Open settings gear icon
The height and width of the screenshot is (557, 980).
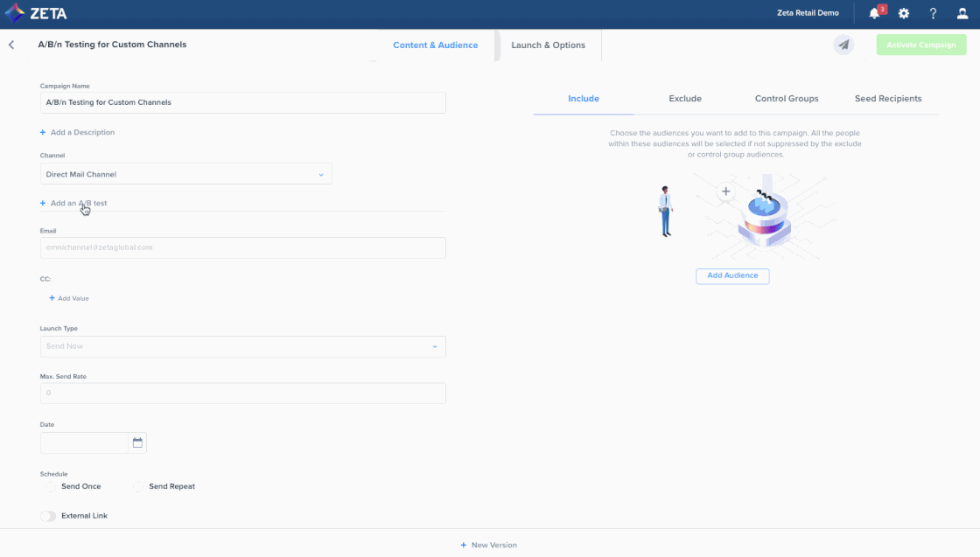[904, 14]
